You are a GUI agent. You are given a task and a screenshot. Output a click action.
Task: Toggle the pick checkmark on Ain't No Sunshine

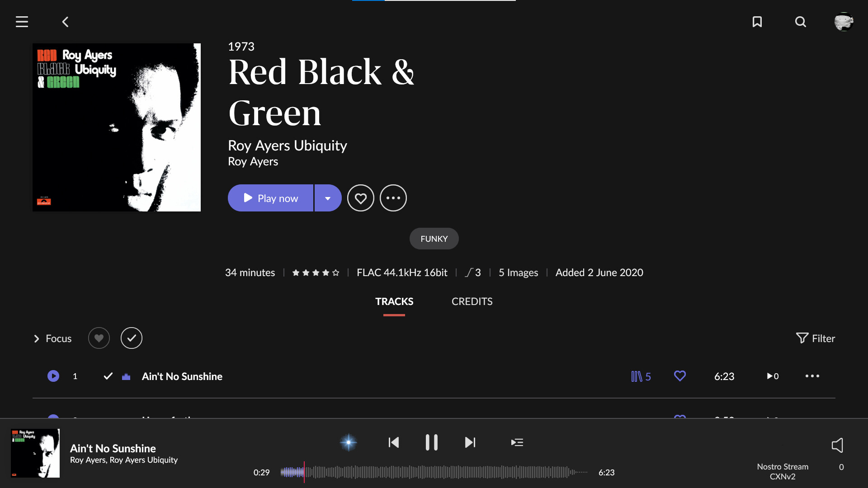point(108,376)
